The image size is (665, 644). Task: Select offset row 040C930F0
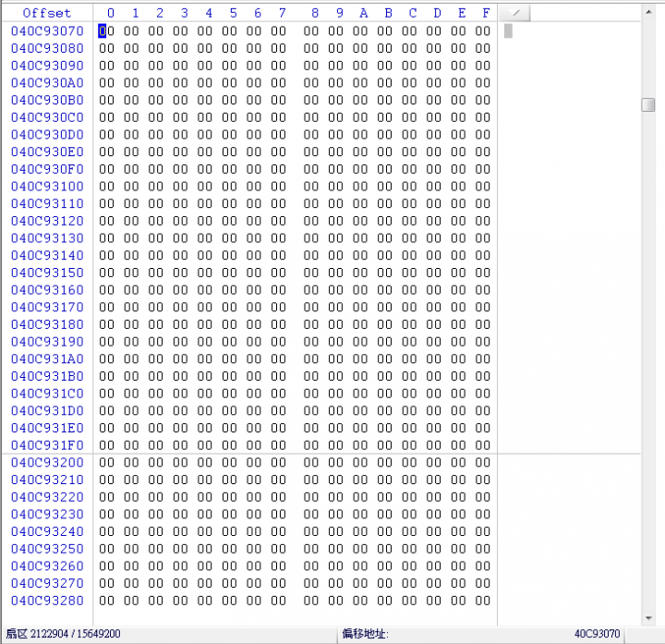pos(47,169)
